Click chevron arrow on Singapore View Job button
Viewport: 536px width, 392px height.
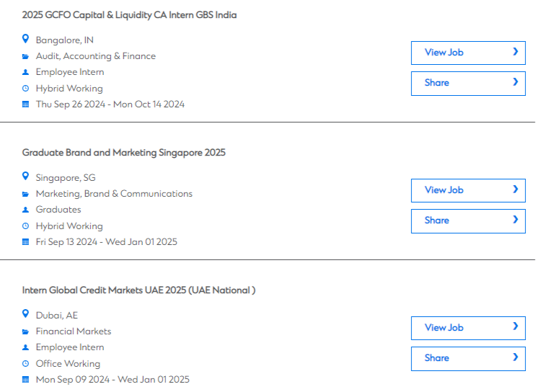(x=516, y=190)
